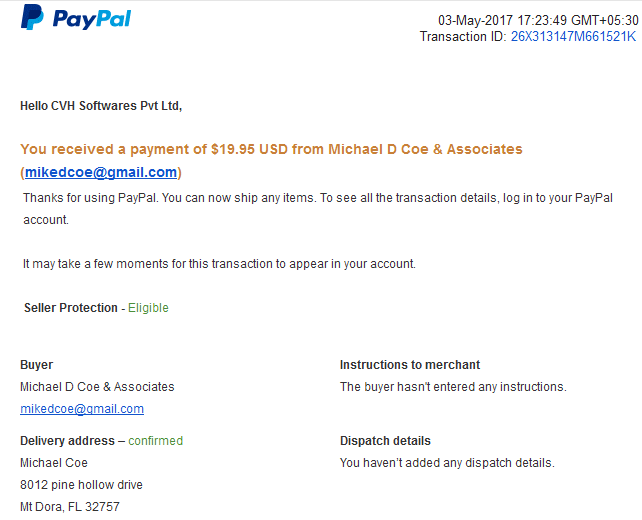This screenshot has height=520, width=642.
Task: Click Mt Dora, FL 32757 address line
Action: click(x=70, y=507)
